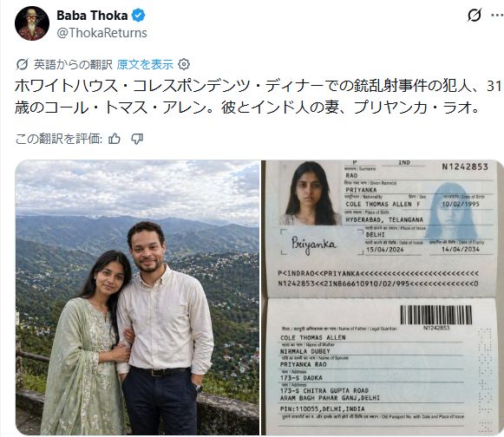504x437 pixels.
Task: Open translation settings gear icon
Action: click(184, 64)
